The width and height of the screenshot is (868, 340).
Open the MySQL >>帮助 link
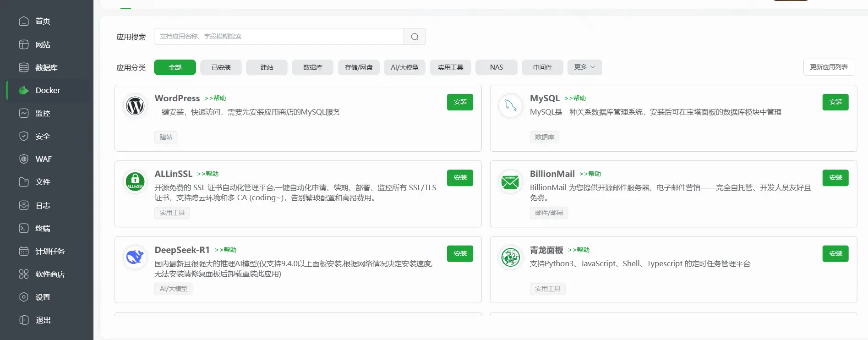(x=575, y=98)
